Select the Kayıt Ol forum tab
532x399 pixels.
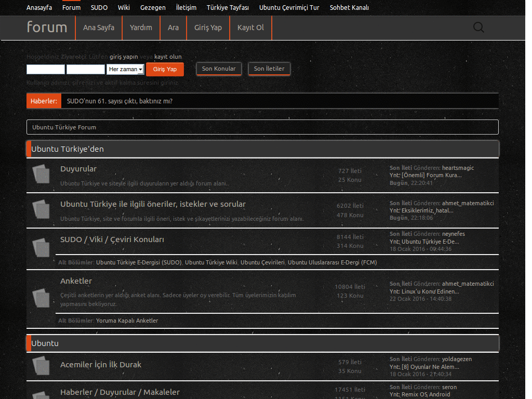click(x=250, y=28)
